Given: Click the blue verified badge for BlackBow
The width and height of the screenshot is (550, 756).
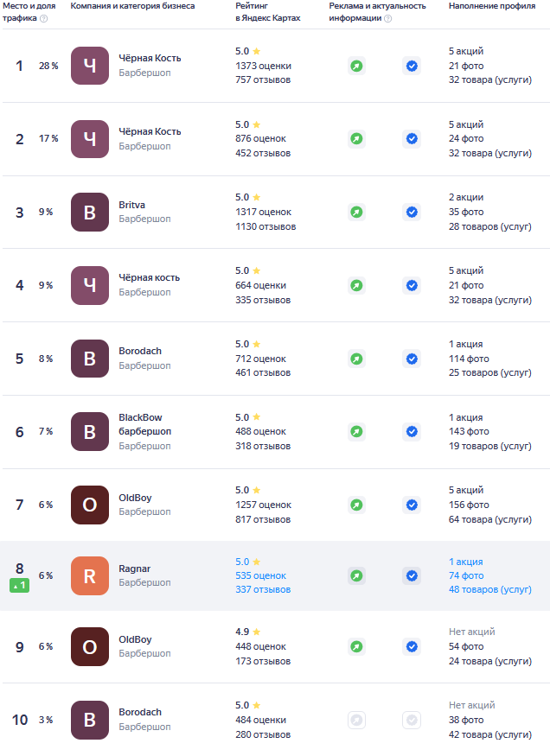Looking at the screenshot, I should point(412,431).
